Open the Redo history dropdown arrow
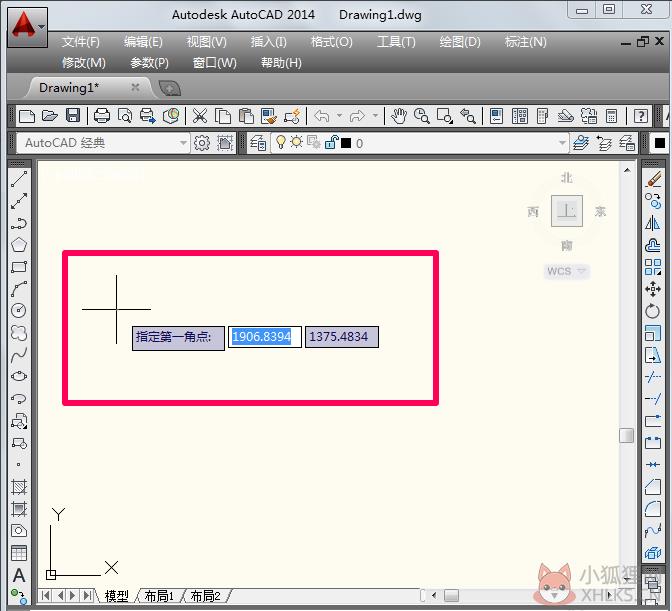The height and width of the screenshot is (611, 672). pos(375,116)
